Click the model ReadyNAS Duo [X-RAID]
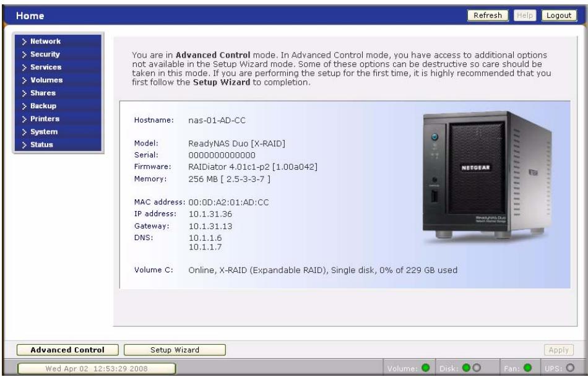 coord(236,144)
